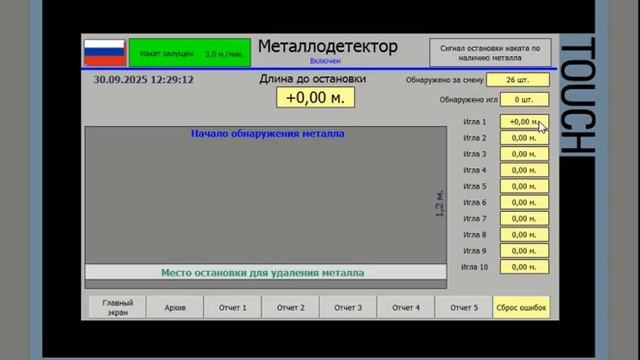Switch to Отчет 2

tap(291, 307)
